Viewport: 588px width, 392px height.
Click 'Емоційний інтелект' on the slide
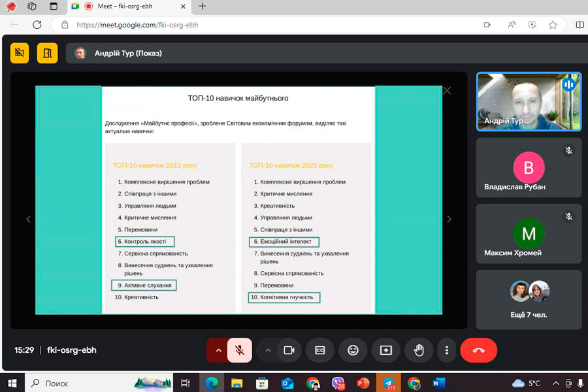(284, 242)
